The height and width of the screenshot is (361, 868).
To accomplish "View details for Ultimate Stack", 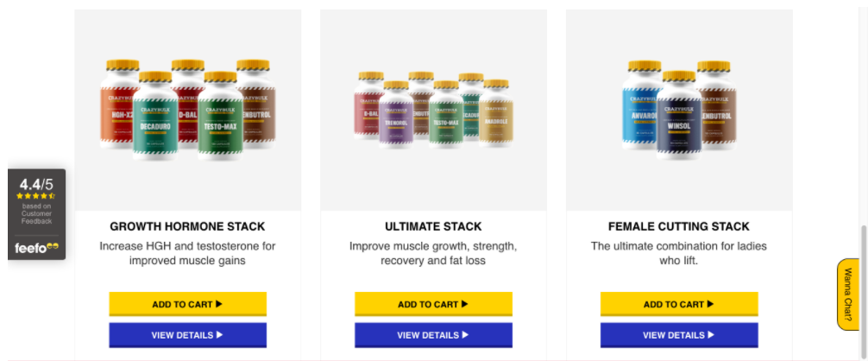I will 433,335.
